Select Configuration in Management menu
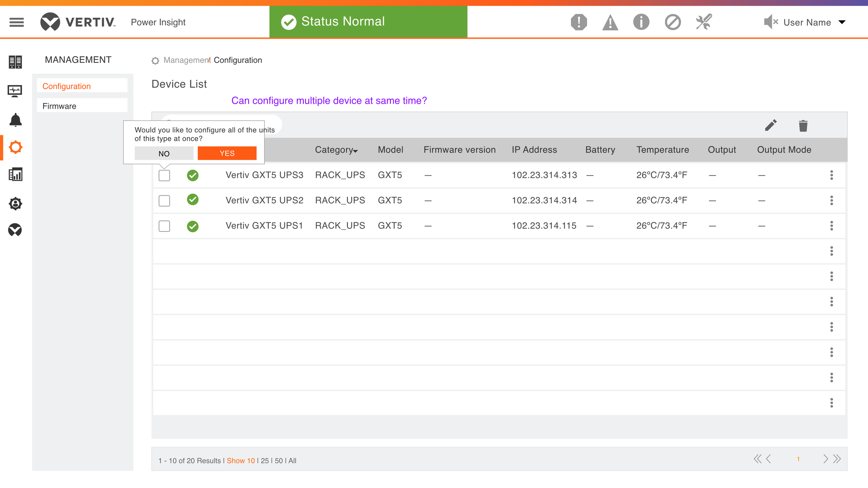This screenshot has height=488, width=868. tap(82, 86)
